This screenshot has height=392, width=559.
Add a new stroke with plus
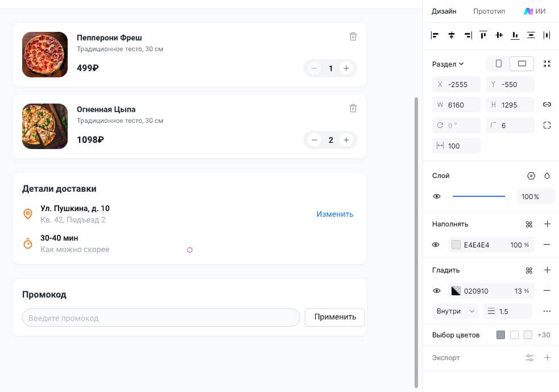pos(547,270)
